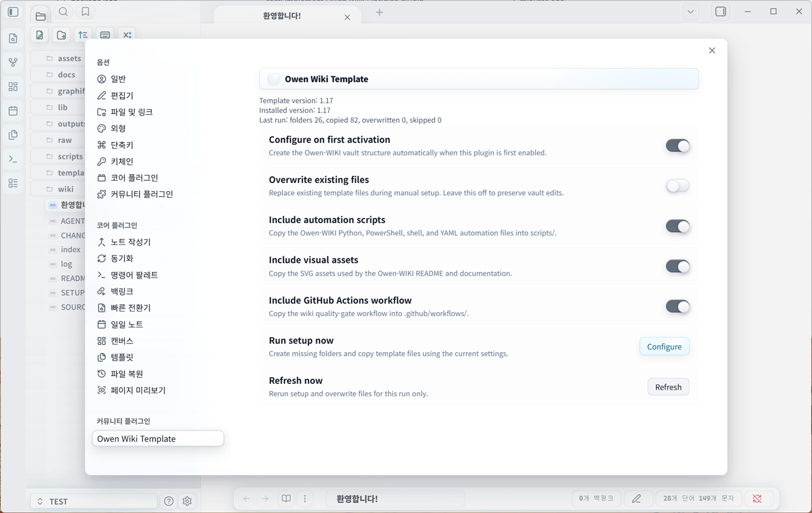The width and height of the screenshot is (812, 513).
Task: Click the 0개 백링크 status item
Action: point(596,498)
